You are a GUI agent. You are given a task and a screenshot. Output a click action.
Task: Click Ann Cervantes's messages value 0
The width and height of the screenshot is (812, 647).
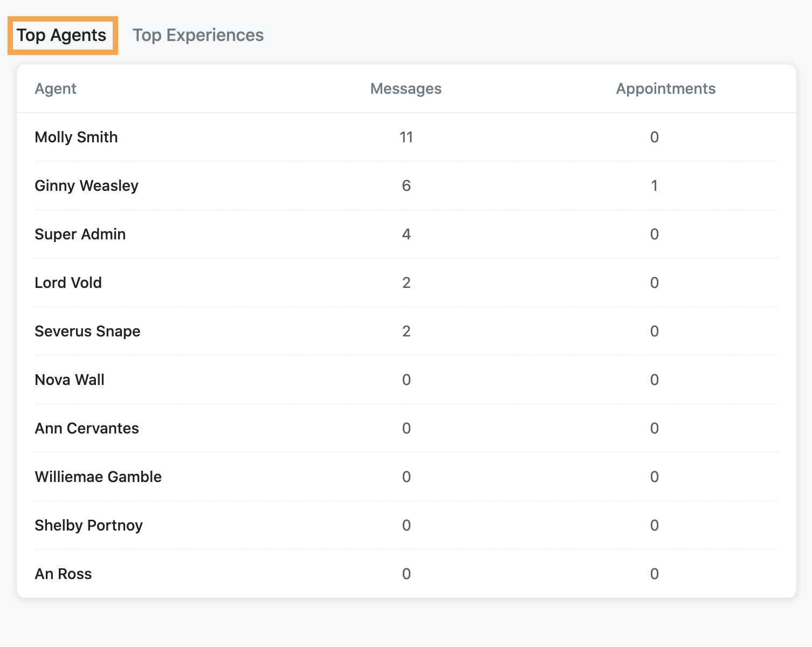pos(407,428)
